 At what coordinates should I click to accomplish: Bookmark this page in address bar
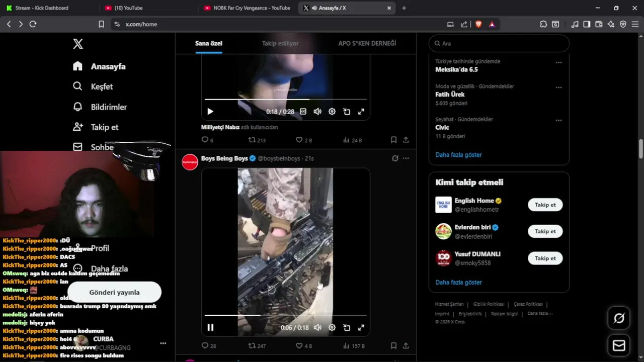[x=101, y=24]
